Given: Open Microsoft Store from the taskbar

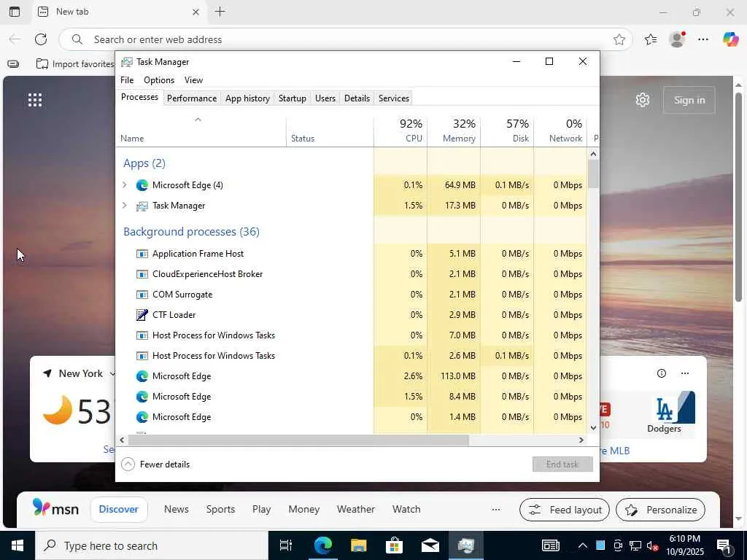Looking at the screenshot, I should tap(394, 545).
